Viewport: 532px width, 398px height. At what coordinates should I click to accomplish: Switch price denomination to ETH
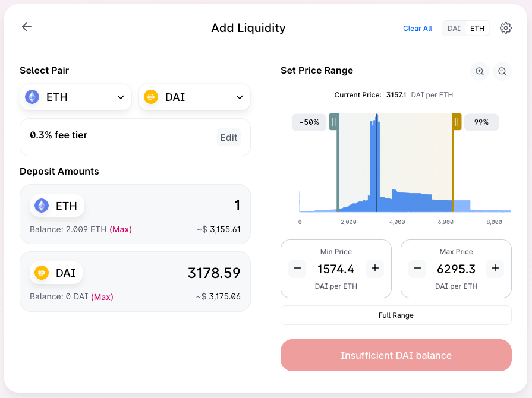tap(477, 29)
